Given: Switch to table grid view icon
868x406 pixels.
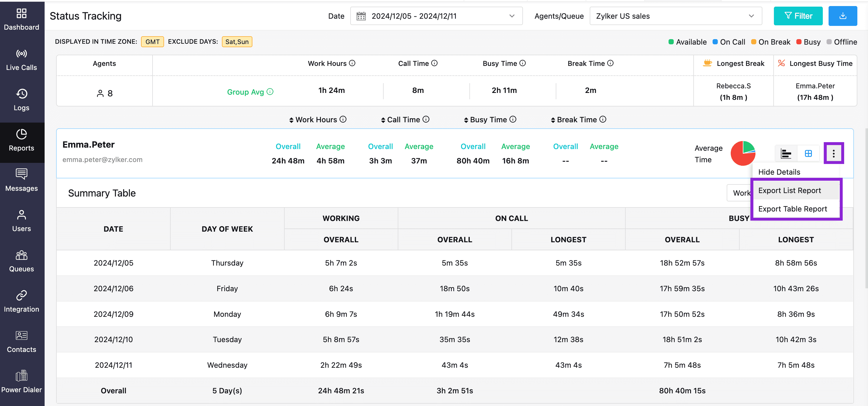Looking at the screenshot, I should 808,154.
